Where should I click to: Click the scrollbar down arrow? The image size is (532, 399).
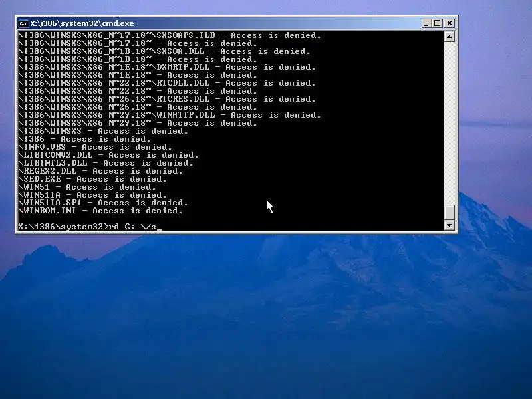pos(450,225)
